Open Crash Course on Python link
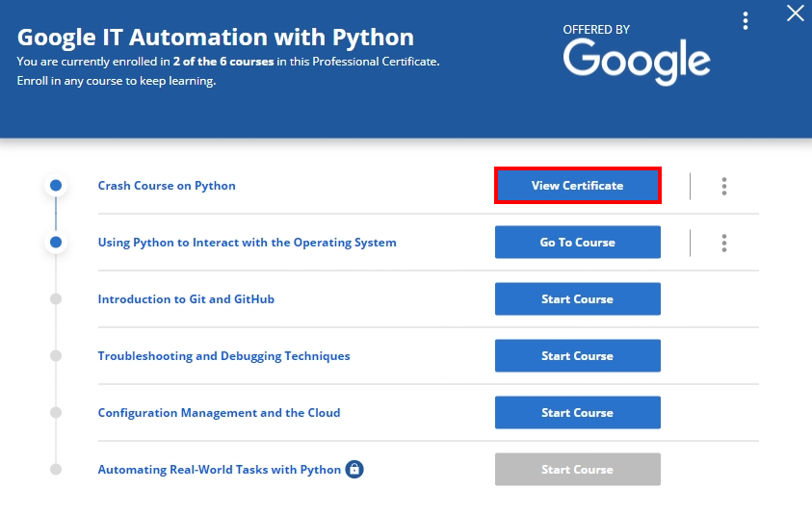The width and height of the screenshot is (812, 516). coord(167,186)
